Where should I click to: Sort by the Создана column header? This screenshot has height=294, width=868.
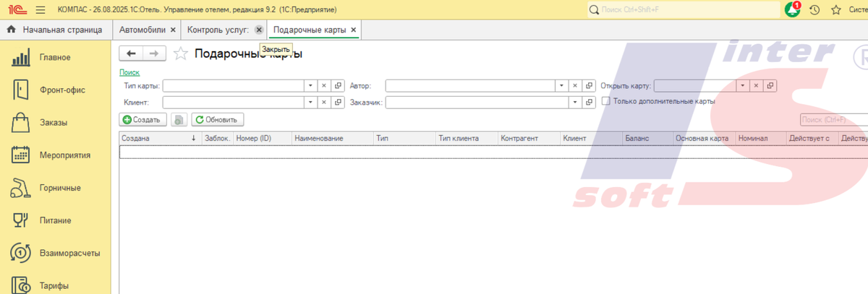point(160,137)
